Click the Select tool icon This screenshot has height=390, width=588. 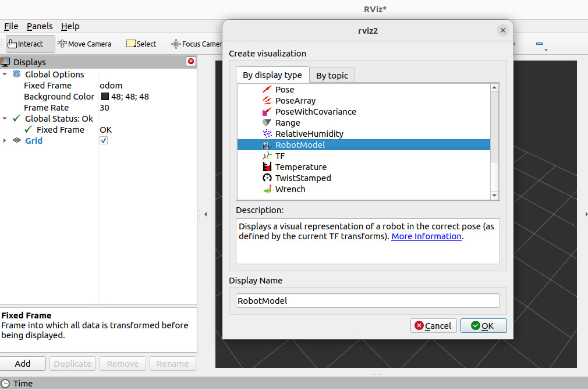(x=130, y=44)
